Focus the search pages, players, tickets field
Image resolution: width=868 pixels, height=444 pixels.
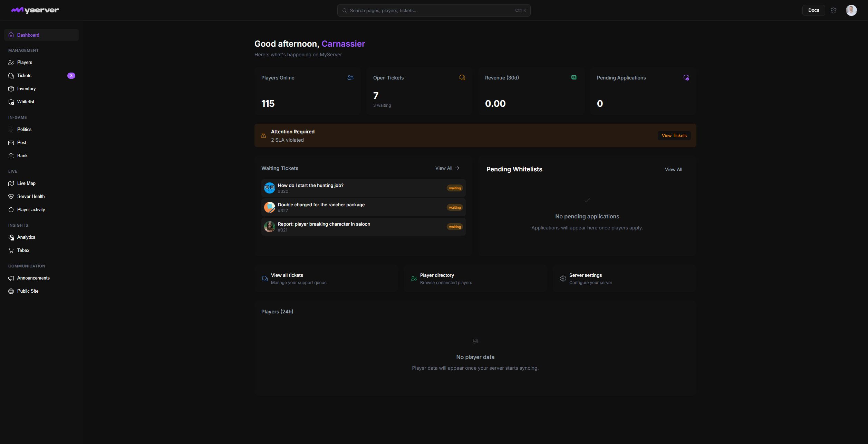pos(434,10)
